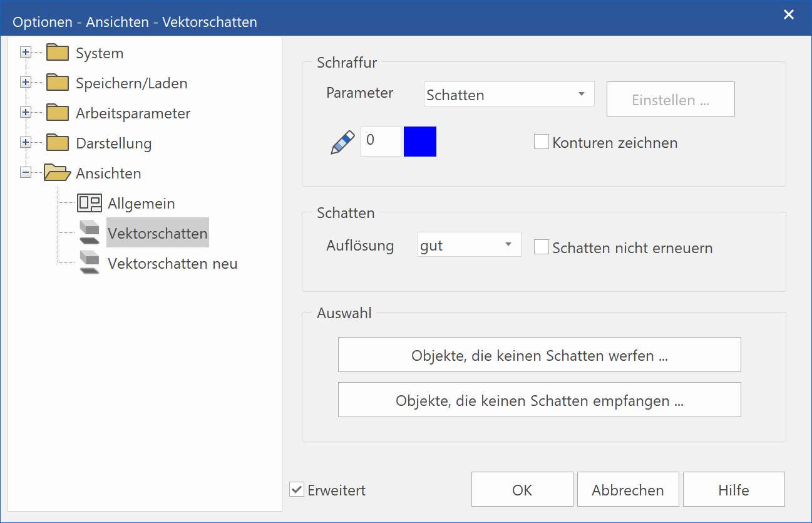Expand the System tree node
812x523 pixels.
[26, 53]
